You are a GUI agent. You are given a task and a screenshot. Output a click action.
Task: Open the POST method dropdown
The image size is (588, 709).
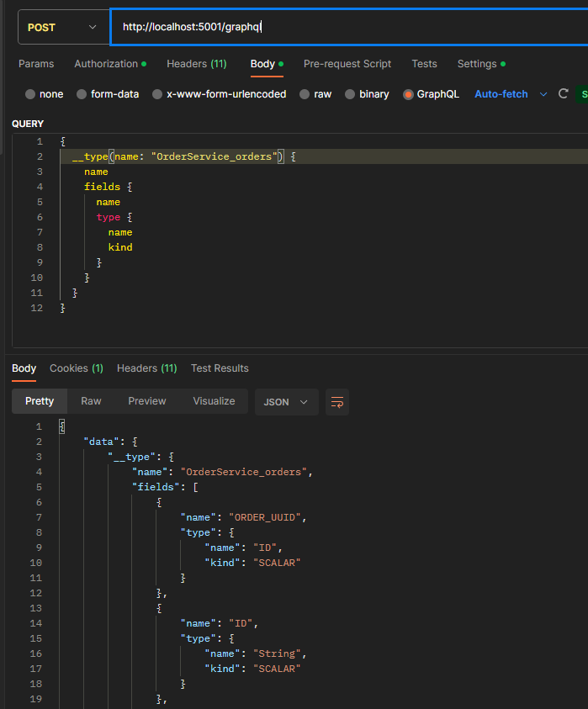[63, 26]
